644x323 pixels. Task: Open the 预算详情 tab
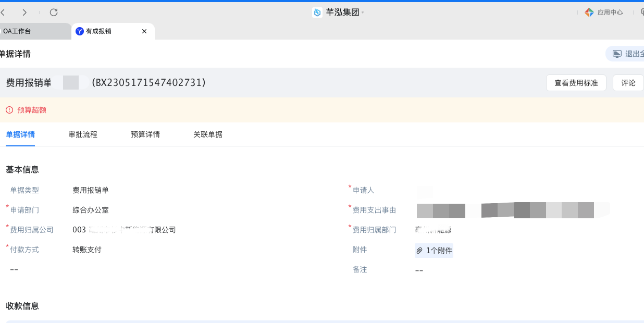tap(145, 134)
